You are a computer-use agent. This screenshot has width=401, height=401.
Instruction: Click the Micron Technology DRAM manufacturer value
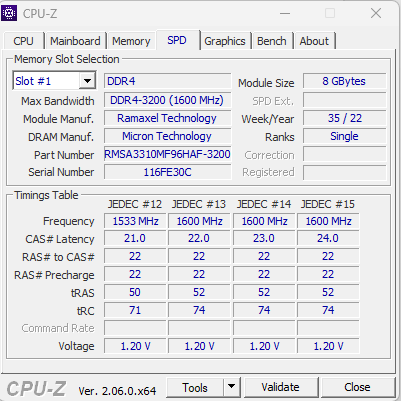167,136
